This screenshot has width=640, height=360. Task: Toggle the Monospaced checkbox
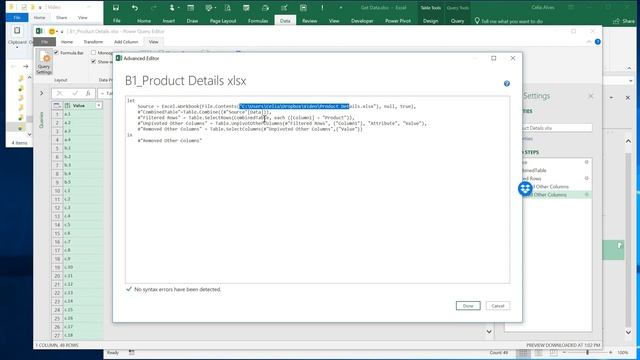[93, 53]
